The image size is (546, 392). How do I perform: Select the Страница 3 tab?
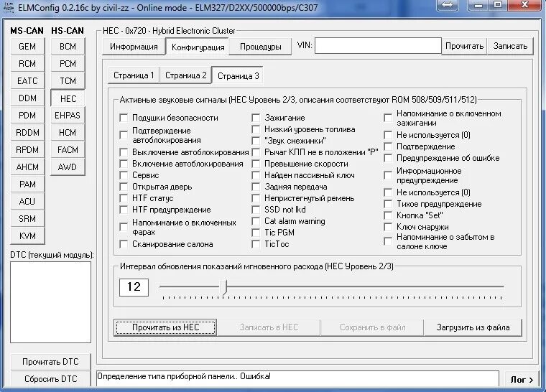[238, 76]
